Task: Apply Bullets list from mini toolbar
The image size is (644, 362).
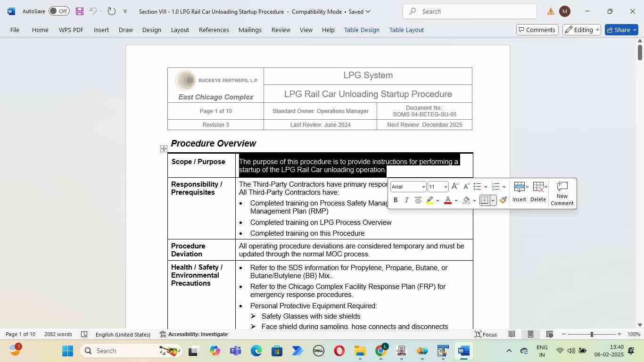Action: pos(477,187)
